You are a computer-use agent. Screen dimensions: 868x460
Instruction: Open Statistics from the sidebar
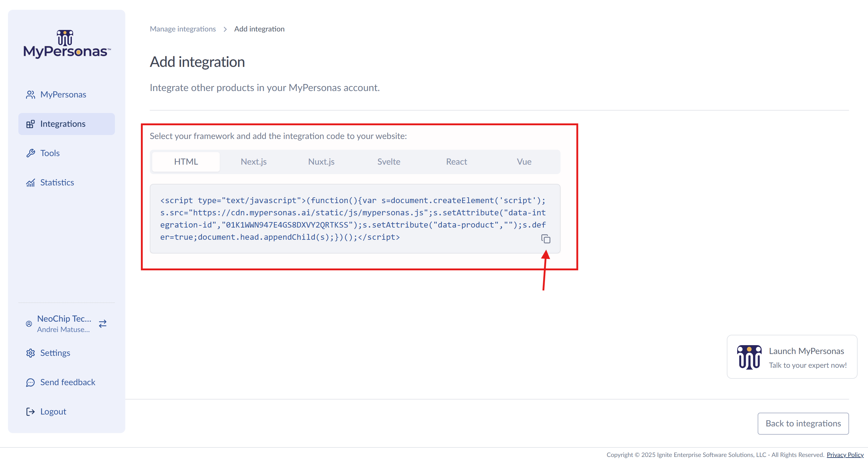(66, 183)
